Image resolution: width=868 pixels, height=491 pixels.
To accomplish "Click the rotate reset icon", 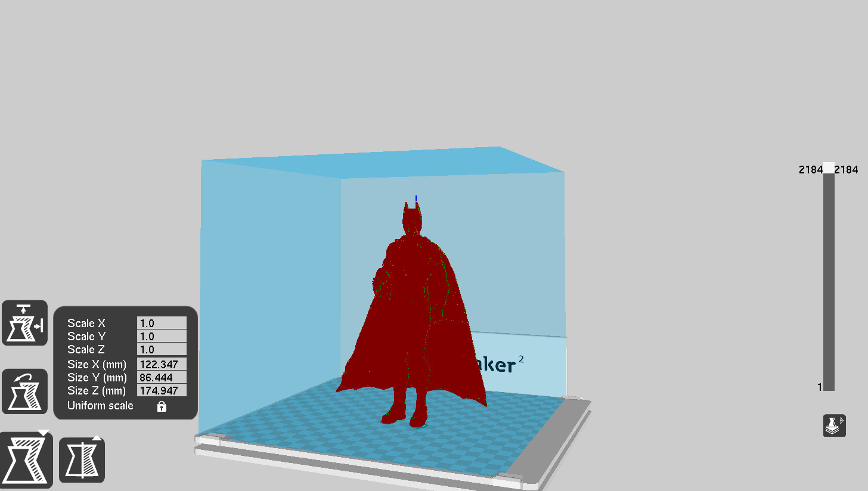I will click(x=24, y=391).
